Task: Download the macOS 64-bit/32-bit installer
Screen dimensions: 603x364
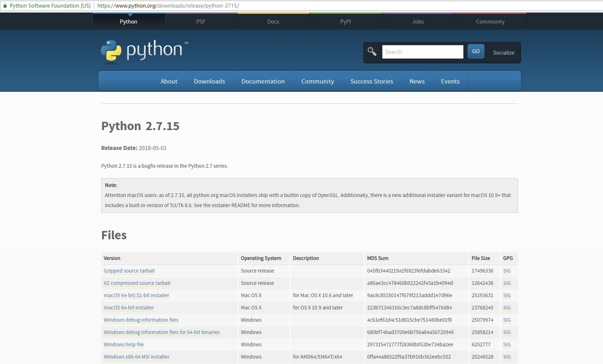Action: click(136, 295)
